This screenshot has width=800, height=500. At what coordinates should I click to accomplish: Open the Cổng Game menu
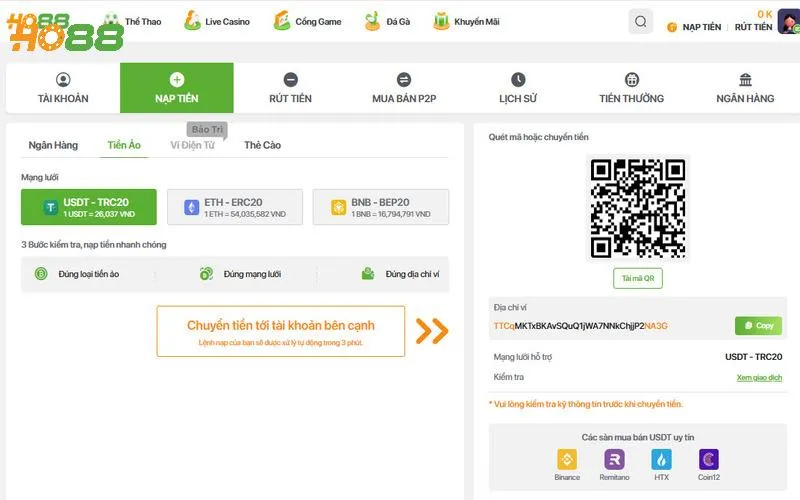click(x=308, y=21)
